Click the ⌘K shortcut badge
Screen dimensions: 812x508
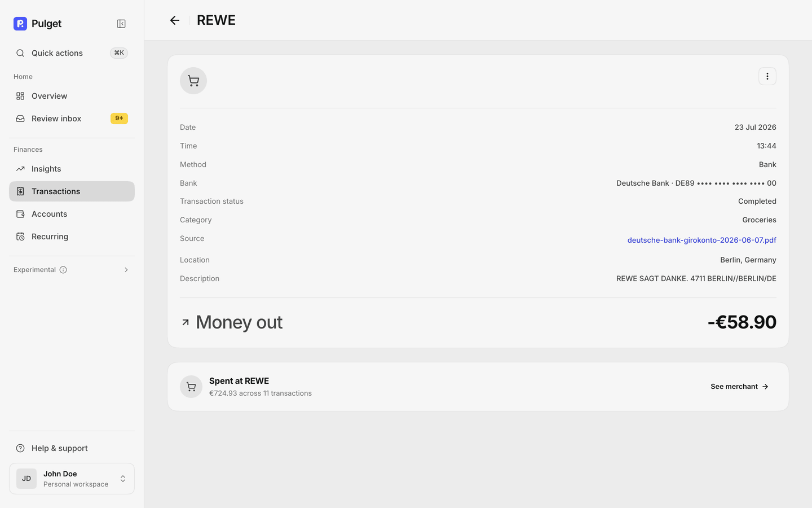119,53
